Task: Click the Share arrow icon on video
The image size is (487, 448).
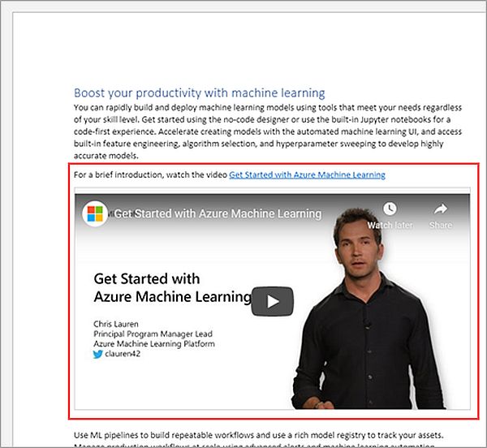Action: coord(441,209)
